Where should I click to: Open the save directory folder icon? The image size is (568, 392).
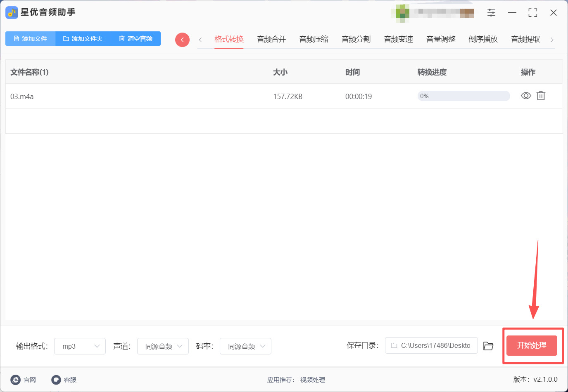click(x=488, y=346)
